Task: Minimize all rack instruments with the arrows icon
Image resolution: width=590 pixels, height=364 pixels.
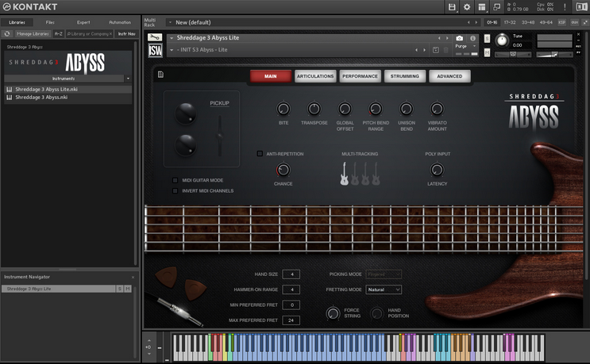Action: (585, 22)
